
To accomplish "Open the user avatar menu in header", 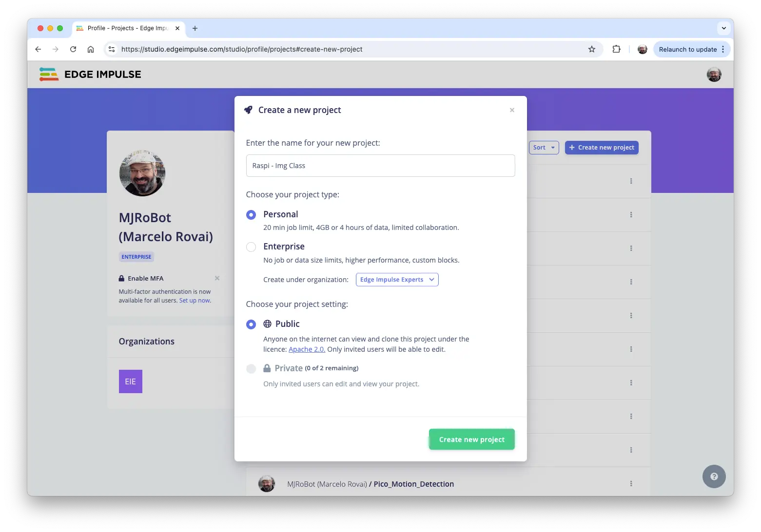I will click(x=714, y=75).
